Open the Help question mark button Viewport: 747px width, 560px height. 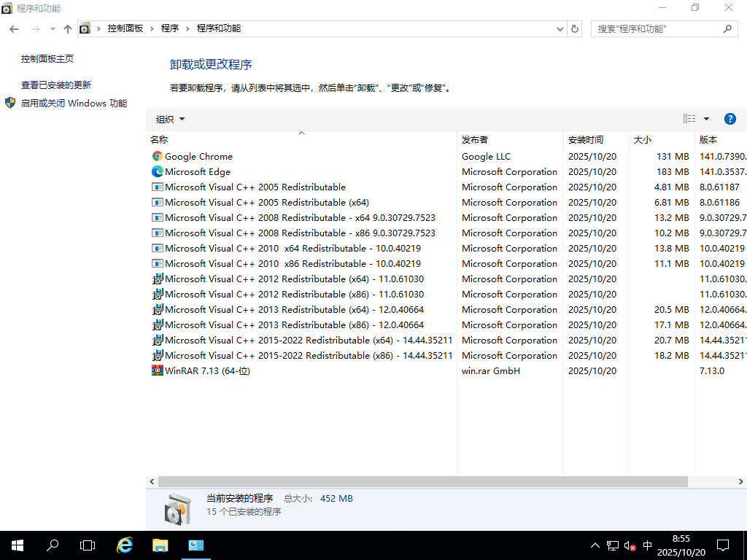[730, 118]
